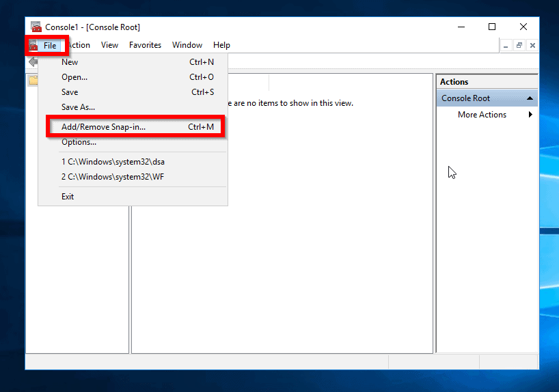Minimize the inner console child window
The image size is (559, 392).
pos(506,46)
